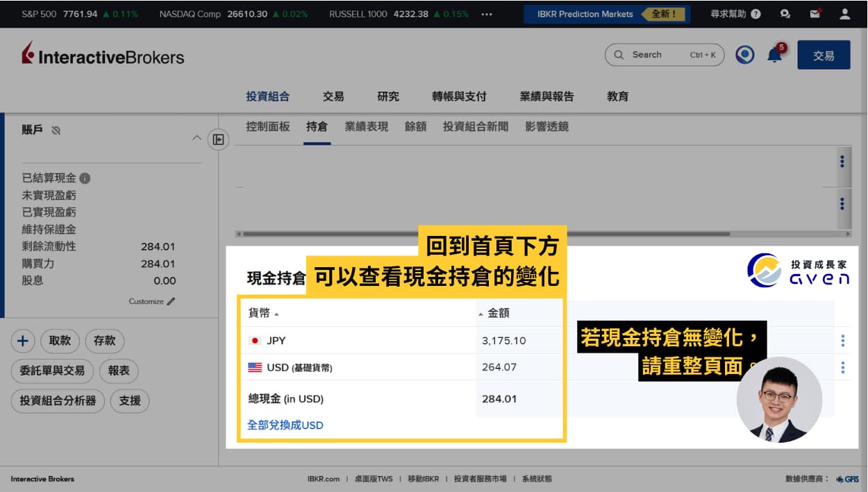Open 移動IBKR footer link
This screenshot has width=868, height=492.
point(423,479)
